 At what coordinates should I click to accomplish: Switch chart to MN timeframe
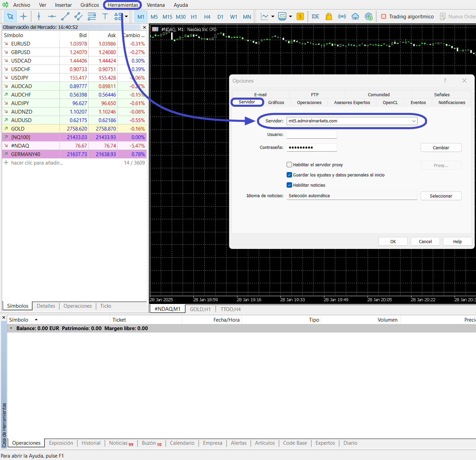247,17
